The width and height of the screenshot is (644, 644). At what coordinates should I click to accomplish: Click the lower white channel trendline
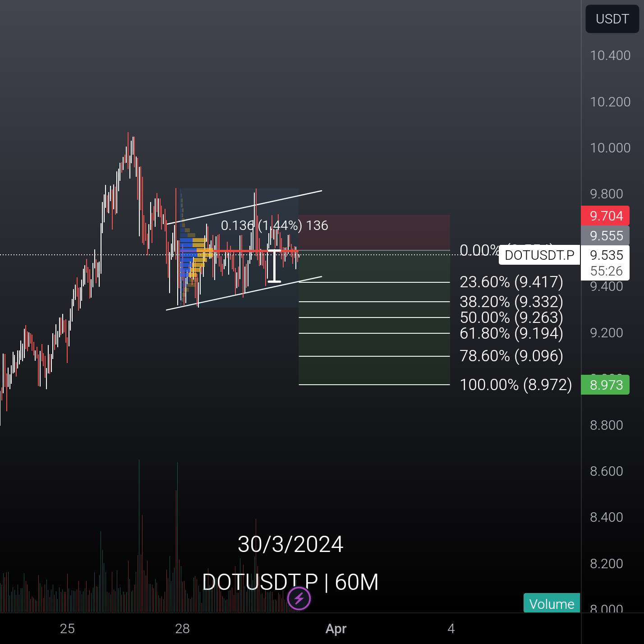[x=244, y=293]
